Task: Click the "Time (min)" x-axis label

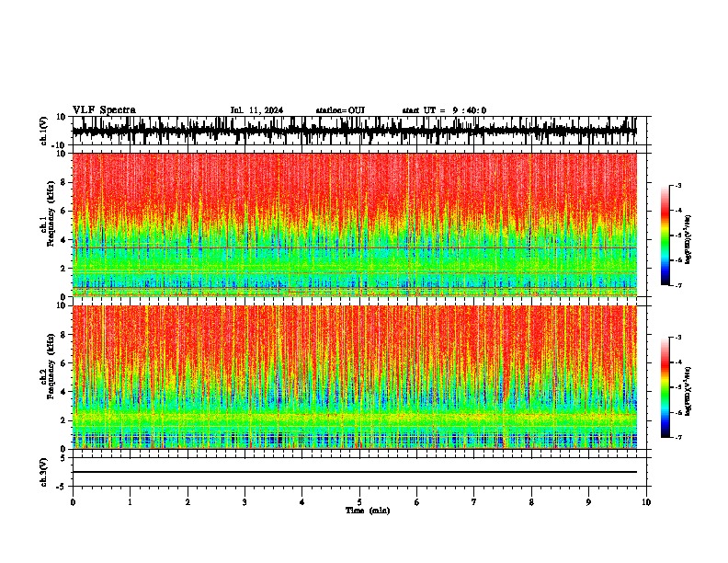Action: click(x=368, y=511)
